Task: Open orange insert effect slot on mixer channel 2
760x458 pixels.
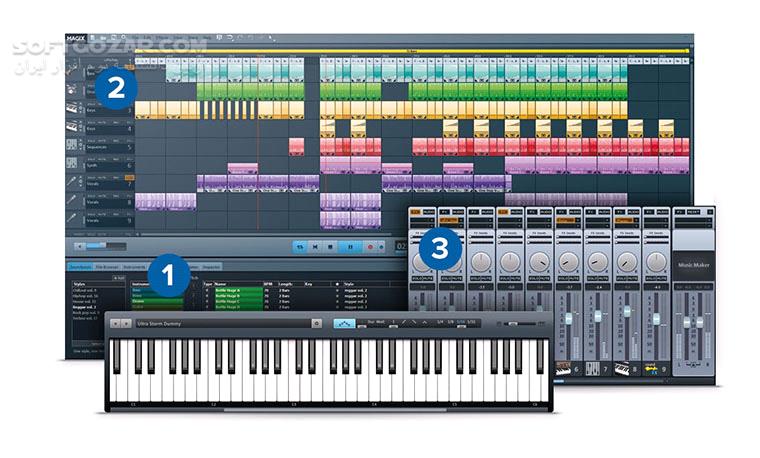Action: (449, 220)
